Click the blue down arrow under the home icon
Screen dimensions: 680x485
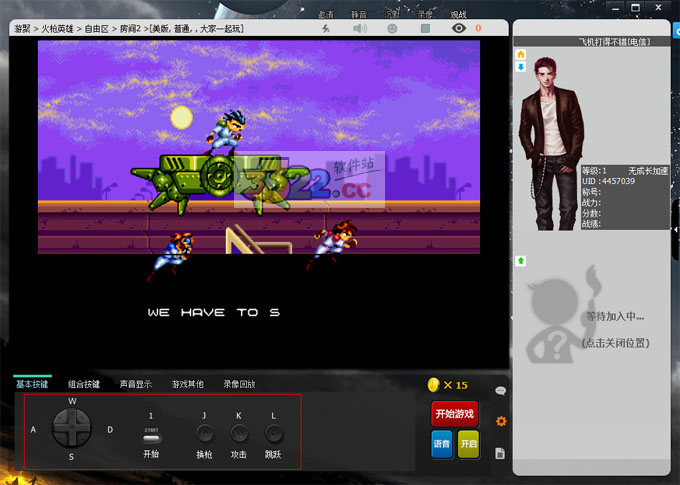(x=520, y=67)
